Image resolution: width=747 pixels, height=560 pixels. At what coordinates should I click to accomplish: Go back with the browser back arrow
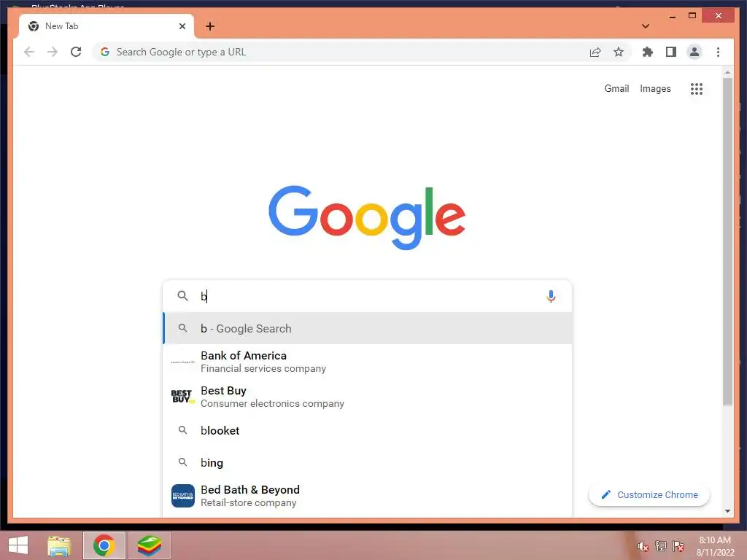[29, 52]
